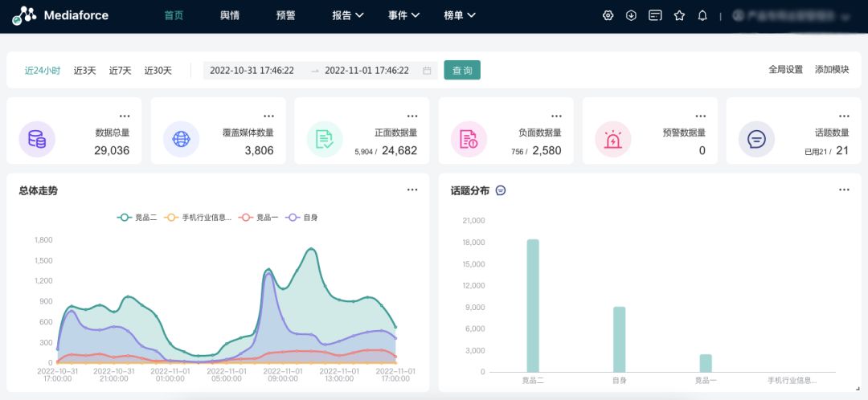Open the blurred user account dropdown
The image size is (868, 400).
(791, 16)
